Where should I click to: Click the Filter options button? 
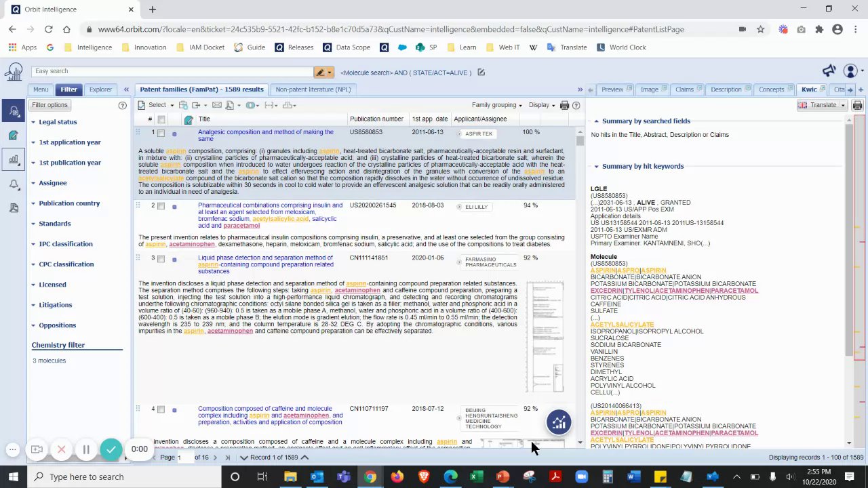(x=50, y=105)
